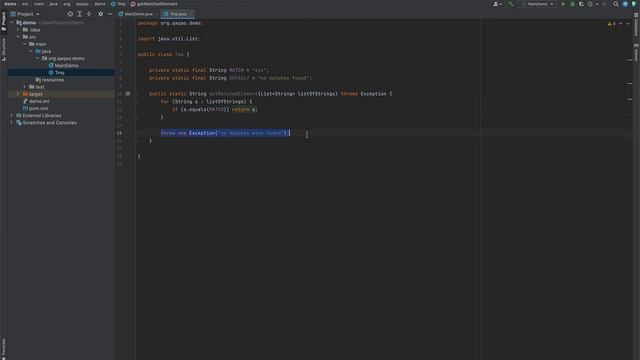The height and width of the screenshot is (360, 640).
Task: Collapse the demo project root node
Action: point(12,23)
